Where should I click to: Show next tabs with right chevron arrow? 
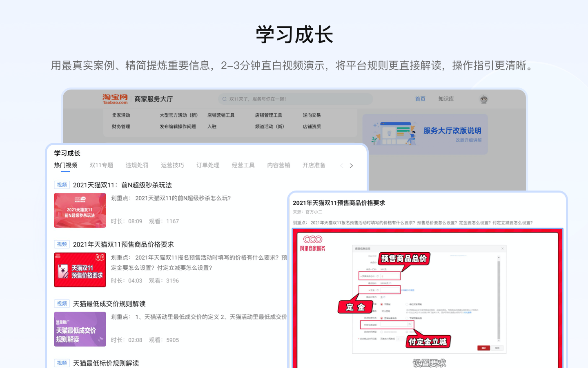pyautogui.click(x=351, y=166)
